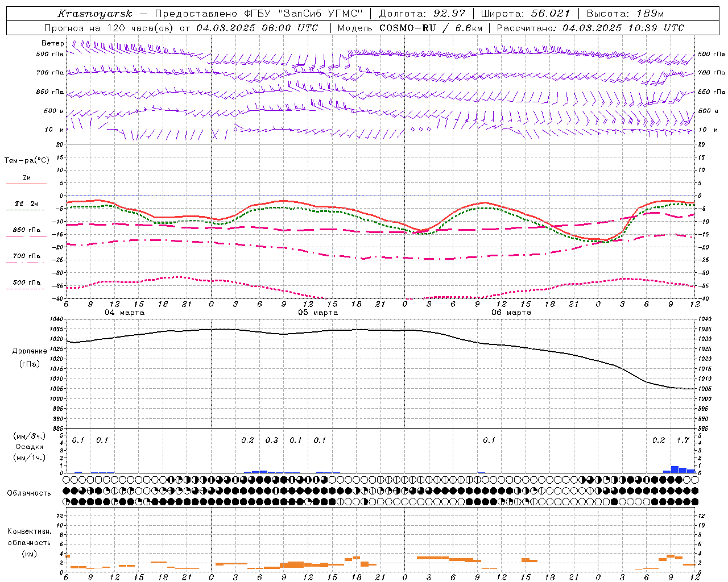Click the 'Прогноз на 120 часа(ов)' forecast text
This screenshot has height=582, width=728.
tap(109, 28)
